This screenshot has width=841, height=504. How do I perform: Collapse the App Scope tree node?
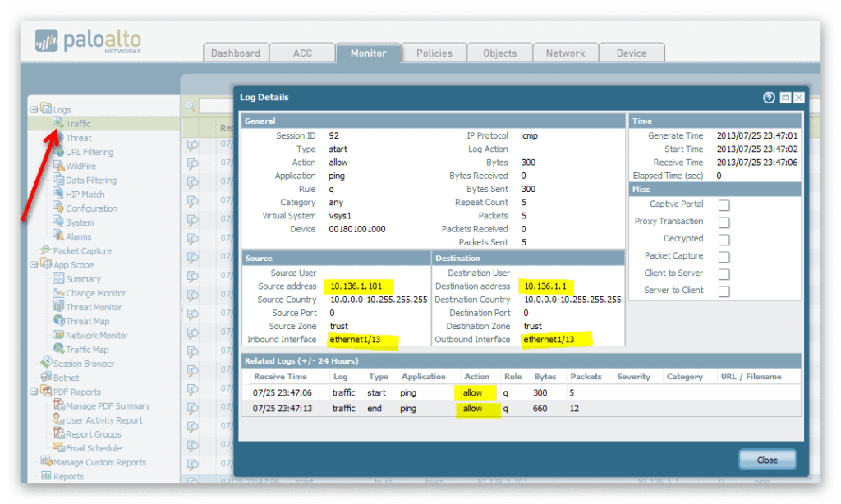[34, 265]
